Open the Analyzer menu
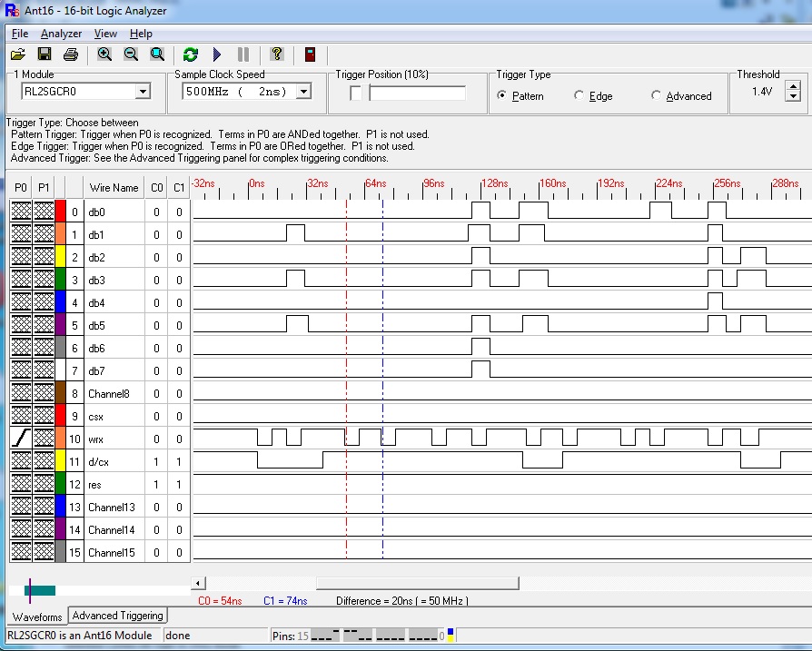Screen dimensions: 812x651 point(61,34)
